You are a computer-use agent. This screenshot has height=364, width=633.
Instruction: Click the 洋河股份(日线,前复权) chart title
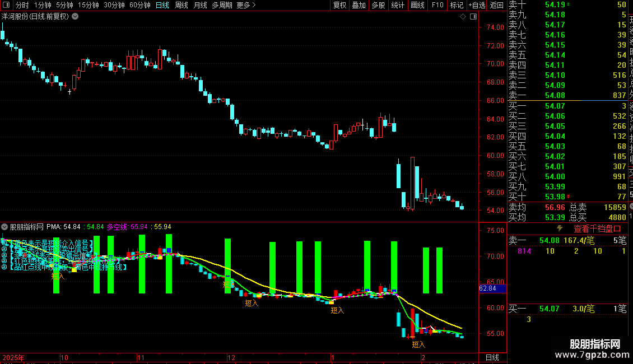coord(35,17)
